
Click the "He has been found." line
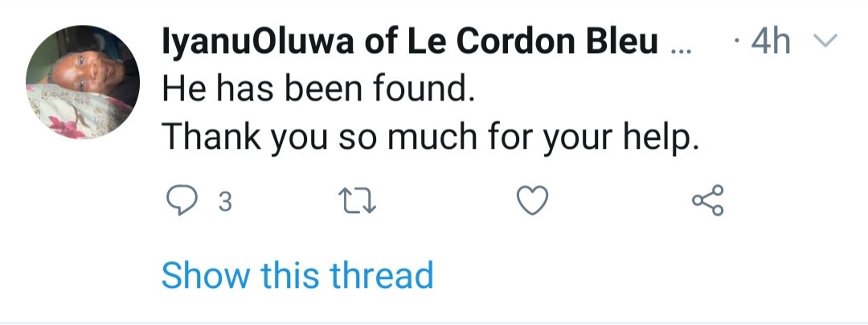[x=314, y=89]
